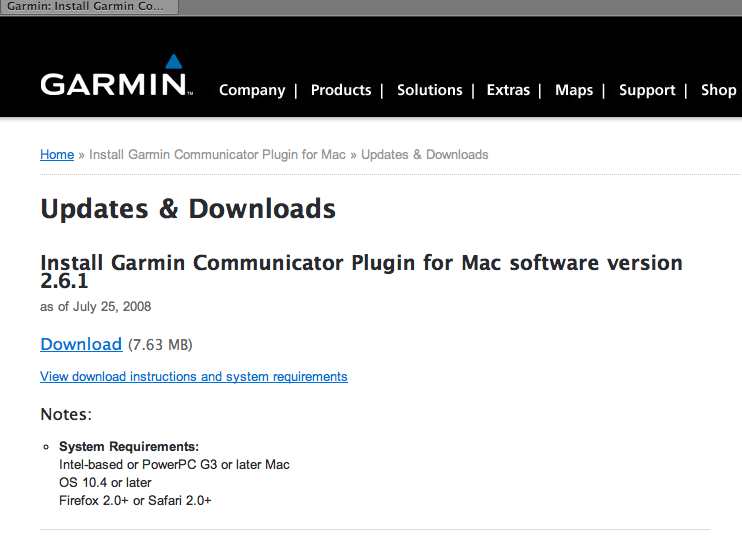View download instructions and system requirements
Screen dimensions: 742x535
click(194, 377)
